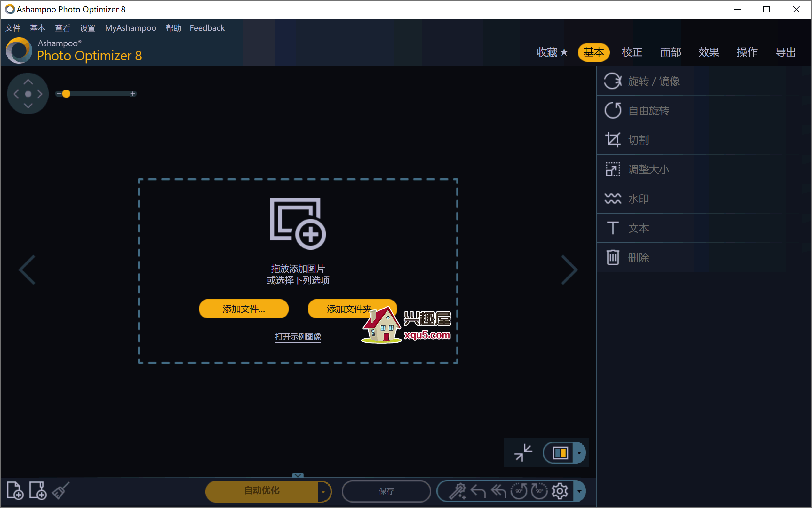Expand the split view mode dropdown arrow
Viewport: 812px width, 508px height.
579,453
